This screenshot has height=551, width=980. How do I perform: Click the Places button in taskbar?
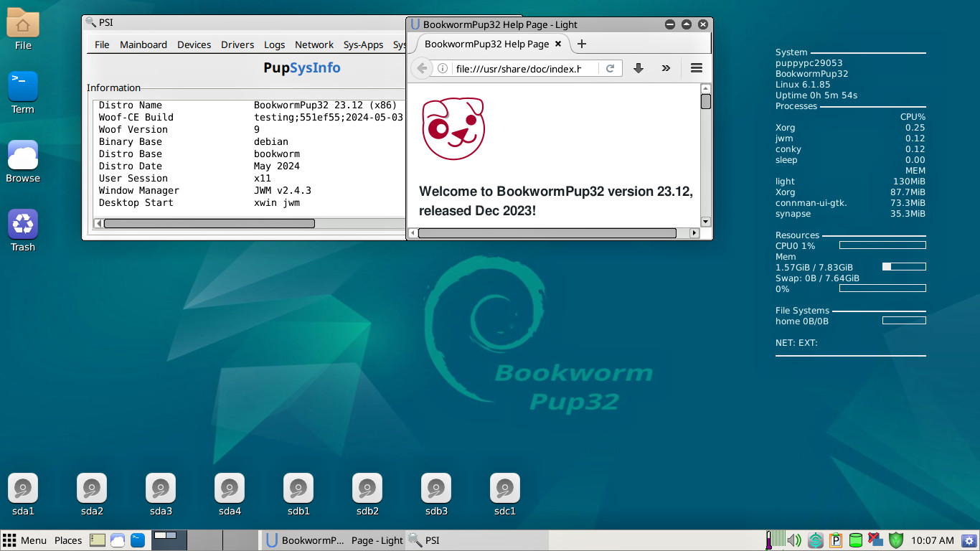pyautogui.click(x=68, y=540)
